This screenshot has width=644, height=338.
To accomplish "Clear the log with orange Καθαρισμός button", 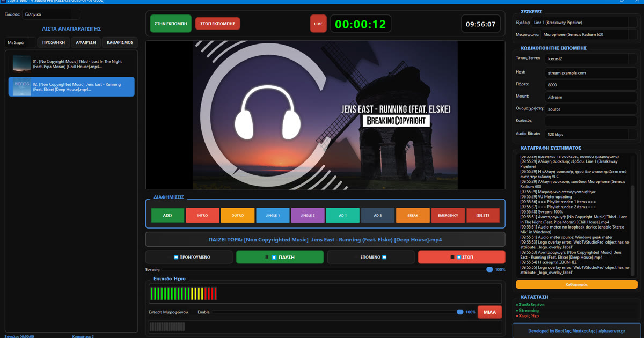I will [x=576, y=285].
